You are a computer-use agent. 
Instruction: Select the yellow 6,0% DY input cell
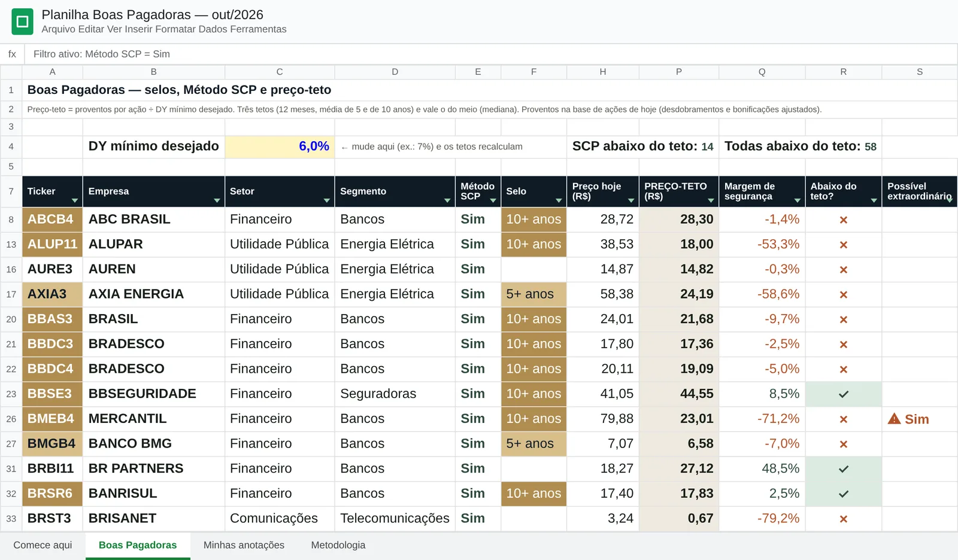280,147
